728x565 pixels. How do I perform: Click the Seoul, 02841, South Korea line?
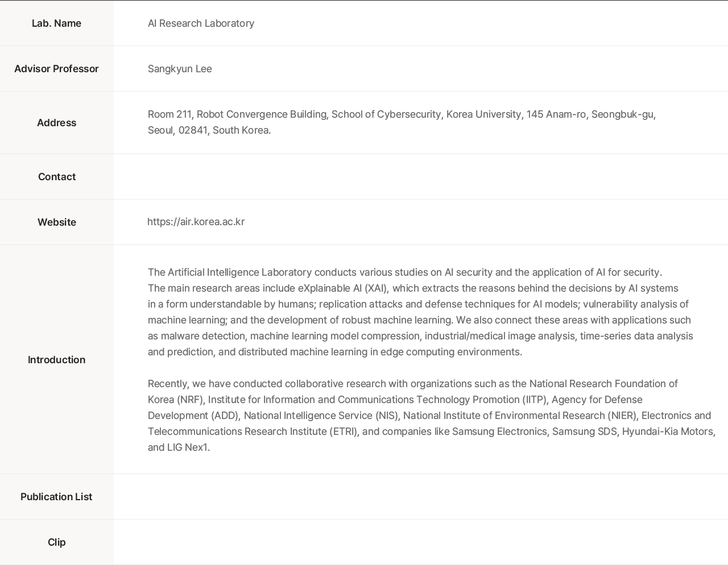click(209, 130)
